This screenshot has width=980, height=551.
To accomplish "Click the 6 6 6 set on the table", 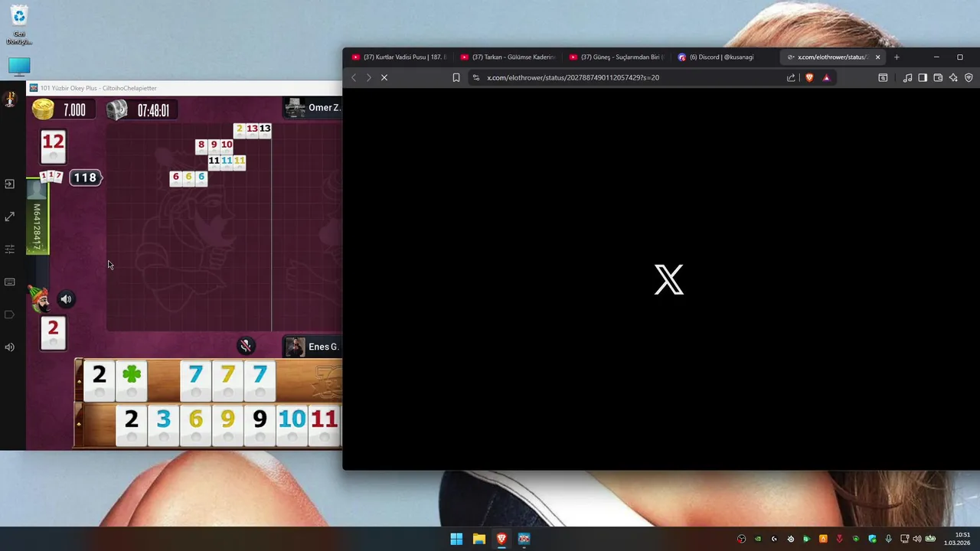I will [x=188, y=178].
